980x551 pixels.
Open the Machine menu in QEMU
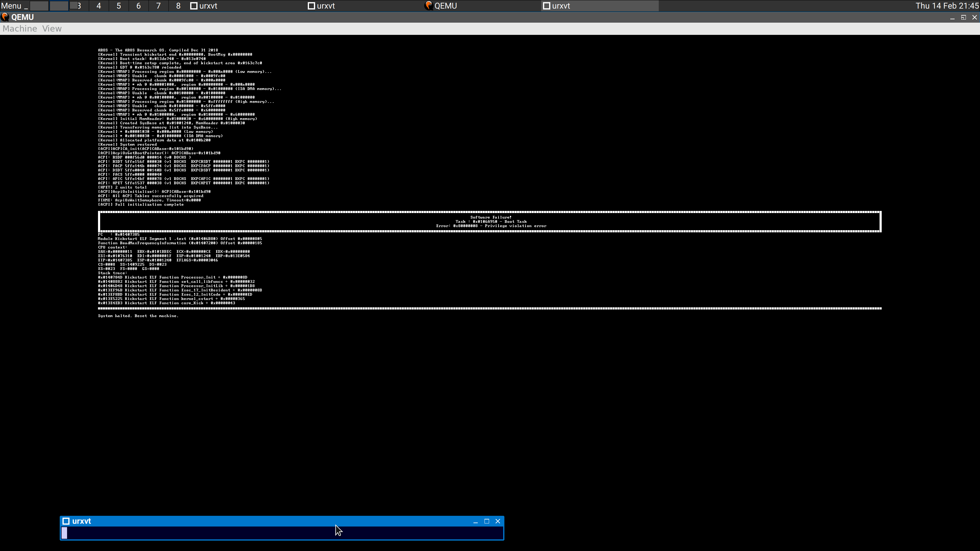pos(20,29)
